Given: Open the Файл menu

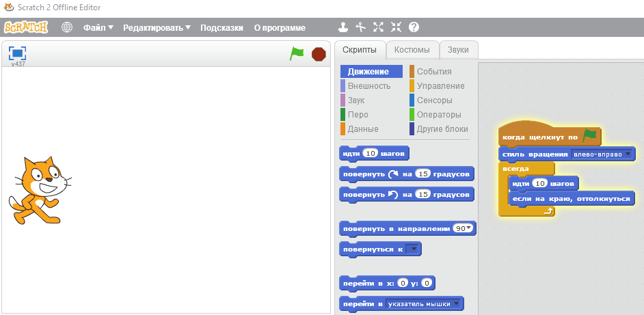Looking at the screenshot, I should coord(98,28).
